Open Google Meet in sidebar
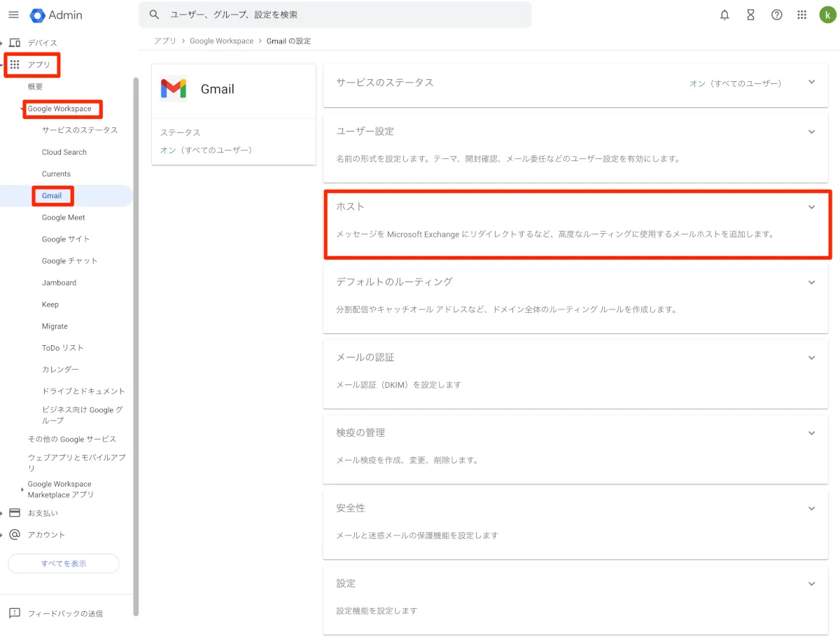 tap(63, 217)
